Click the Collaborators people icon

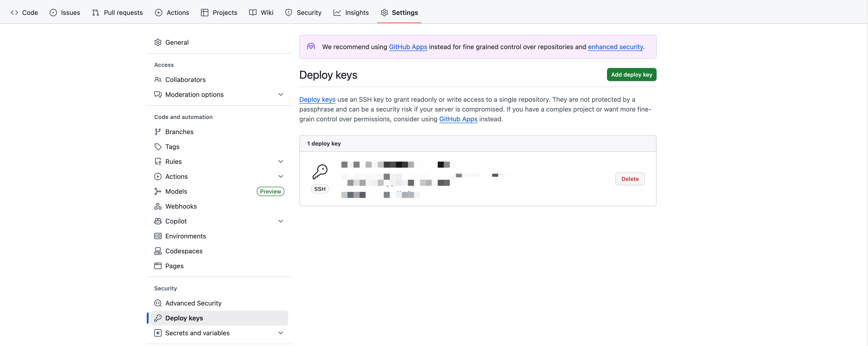(x=158, y=80)
